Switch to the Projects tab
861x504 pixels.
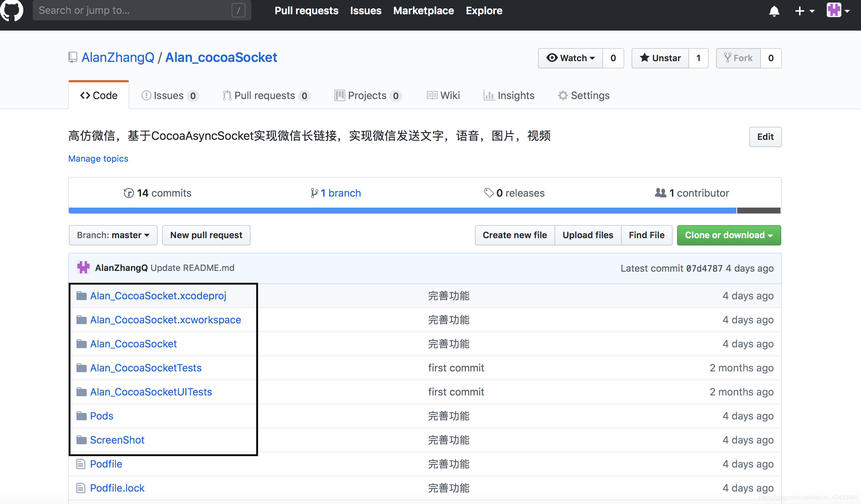[368, 95]
